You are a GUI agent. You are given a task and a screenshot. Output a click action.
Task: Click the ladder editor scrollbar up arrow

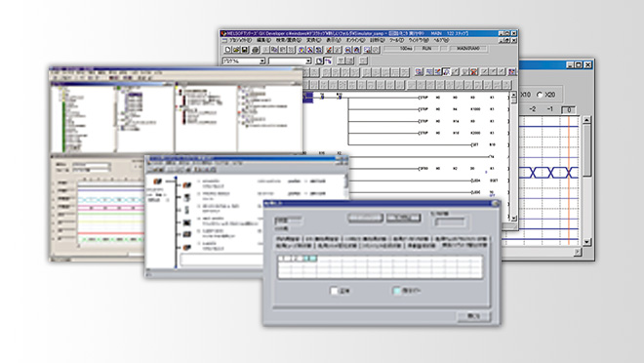click(x=513, y=95)
